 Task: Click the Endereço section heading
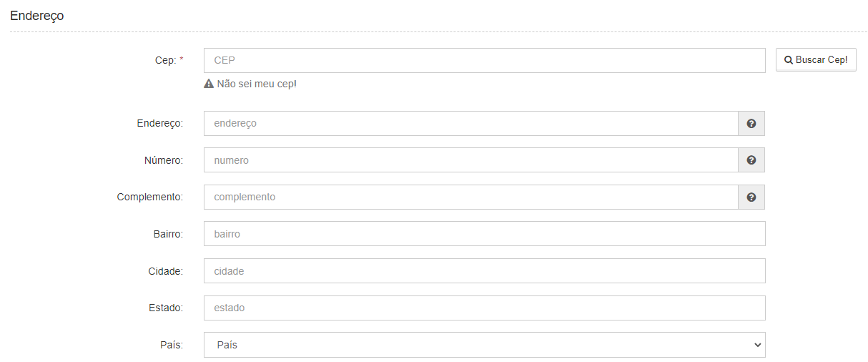coord(37,16)
